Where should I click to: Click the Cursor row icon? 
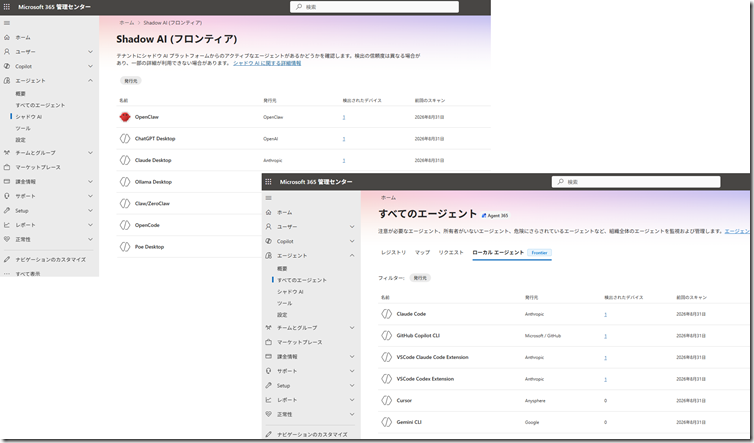click(387, 400)
